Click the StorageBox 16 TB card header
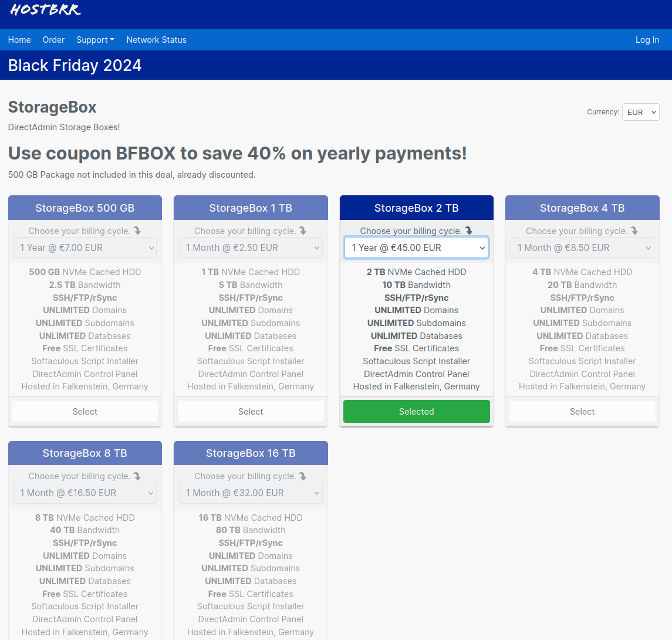This screenshot has height=641, width=672. click(x=251, y=453)
